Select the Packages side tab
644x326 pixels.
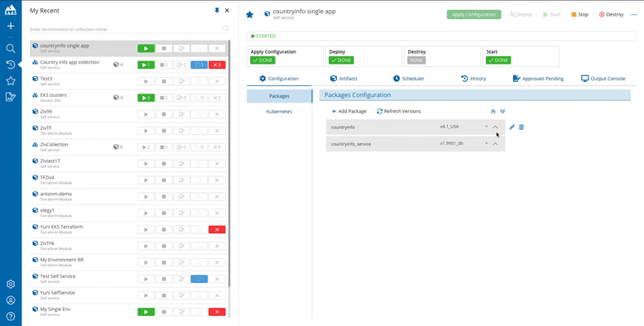coord(279,96)
